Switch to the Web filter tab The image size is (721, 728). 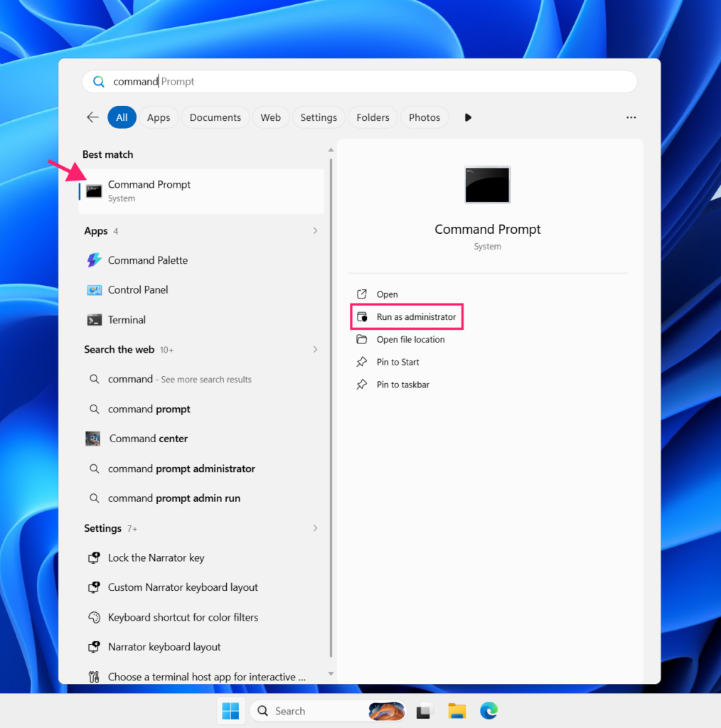(x=271, y=117)
